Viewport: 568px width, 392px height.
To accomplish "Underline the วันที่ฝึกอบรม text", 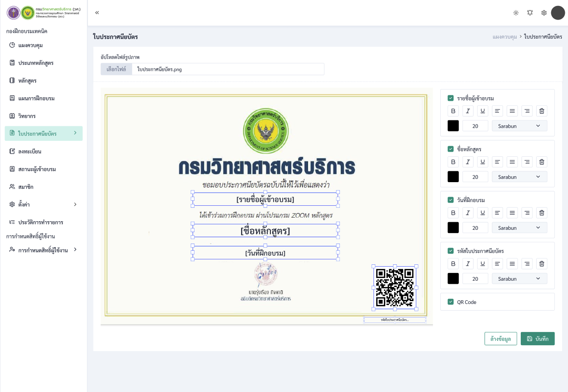I will 483,213.
